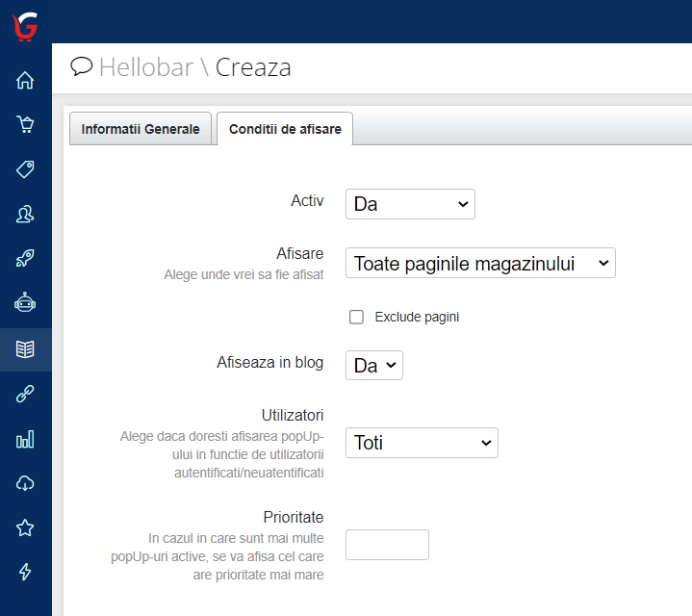
Task: Select the open book content icon
Action: click(x=25, y=348)
